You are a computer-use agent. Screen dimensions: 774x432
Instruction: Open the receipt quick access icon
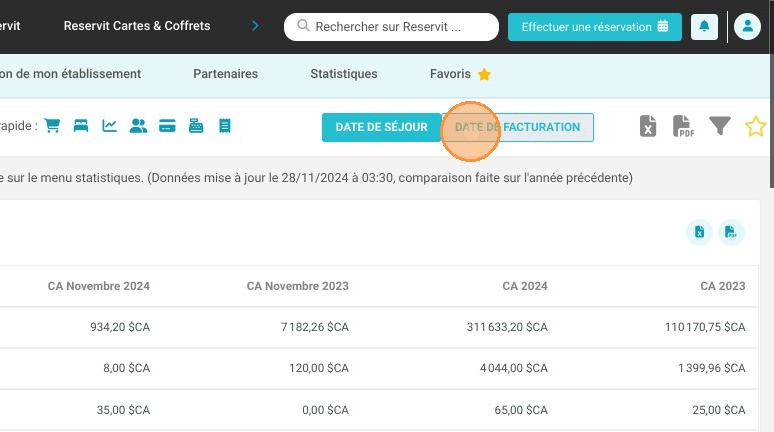pyautogui.click(x=225, y=126)
